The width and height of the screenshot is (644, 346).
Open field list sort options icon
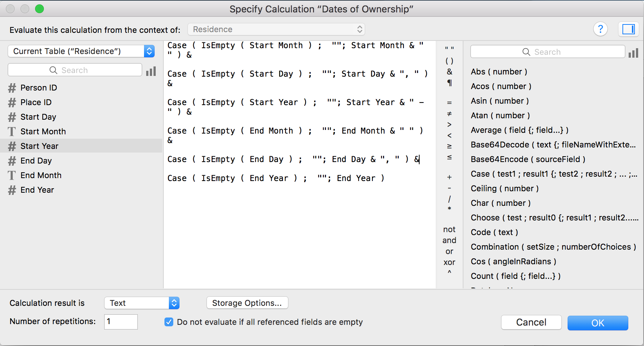[x=151, y=71]
